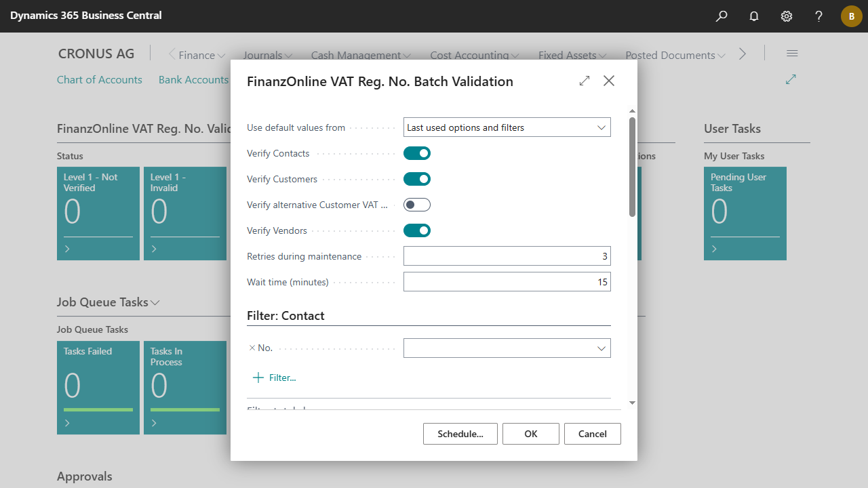The width and height of the screenshot is (868, 488).
Task: Expand the dialog to full screen
Action: click(585, 81)
